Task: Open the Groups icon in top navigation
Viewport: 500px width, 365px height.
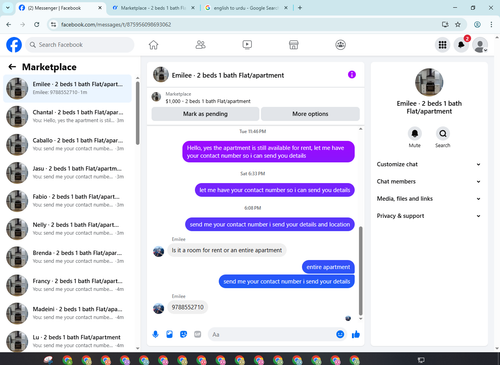Action: 340,45
